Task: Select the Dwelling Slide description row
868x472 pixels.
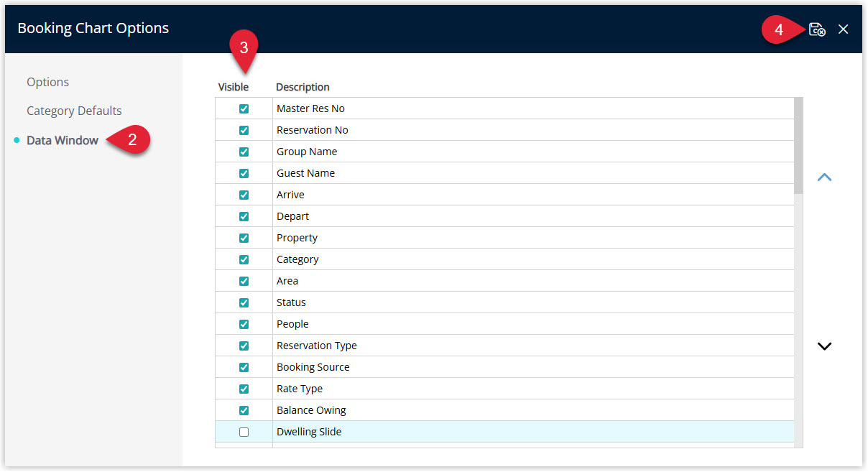Action: pyautogui.click(x=533, y=432)
